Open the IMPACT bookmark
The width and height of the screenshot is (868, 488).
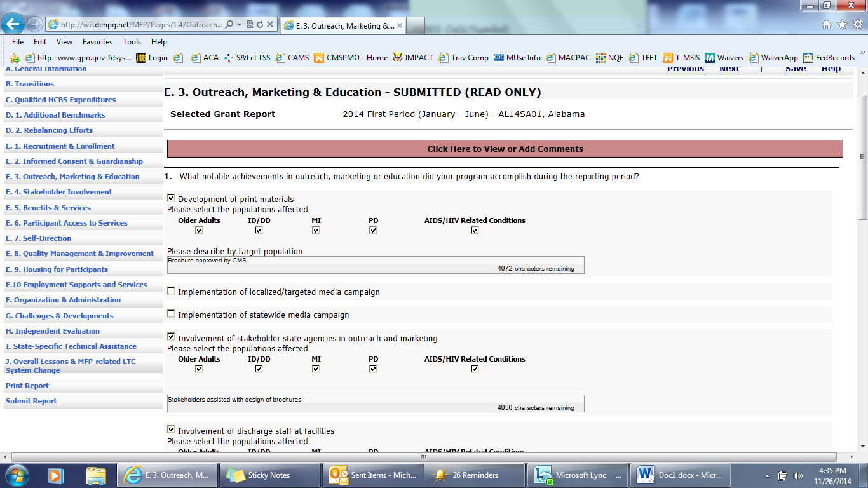[x=413, y=58]
